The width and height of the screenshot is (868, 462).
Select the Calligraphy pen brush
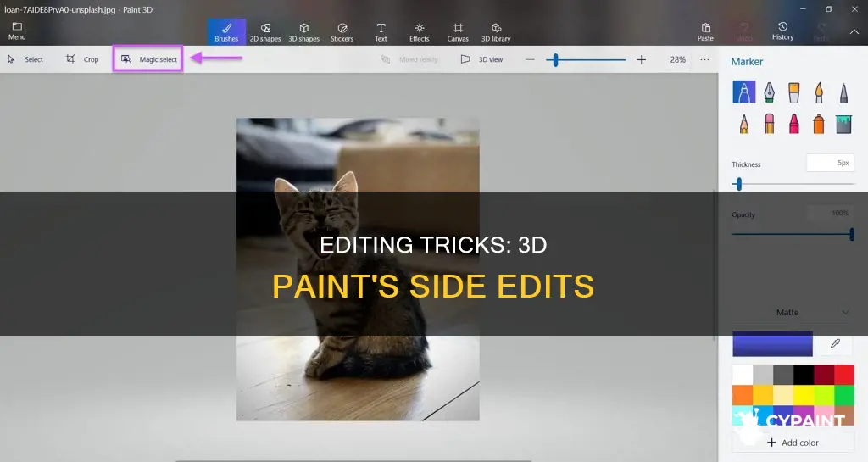point(769,92)
